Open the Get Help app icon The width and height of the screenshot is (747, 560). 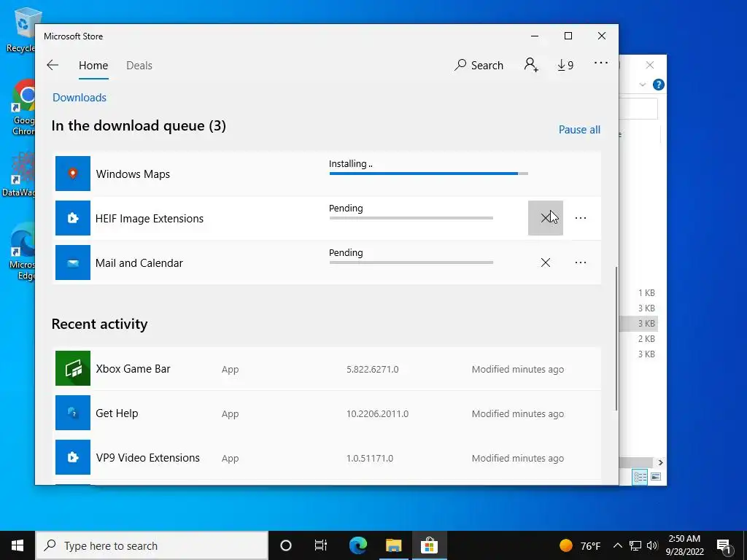coord(73,413)
